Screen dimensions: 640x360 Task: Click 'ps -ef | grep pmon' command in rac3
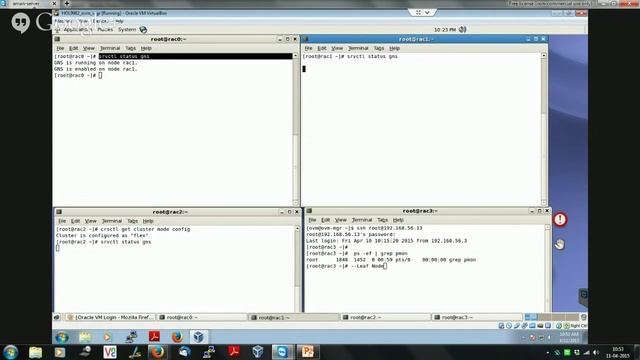click(x=380, y=253)
